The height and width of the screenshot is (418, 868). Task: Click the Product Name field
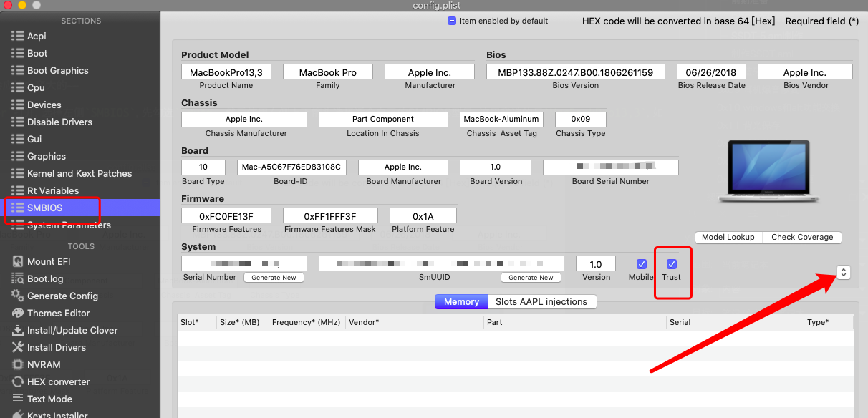click(226, 72)
